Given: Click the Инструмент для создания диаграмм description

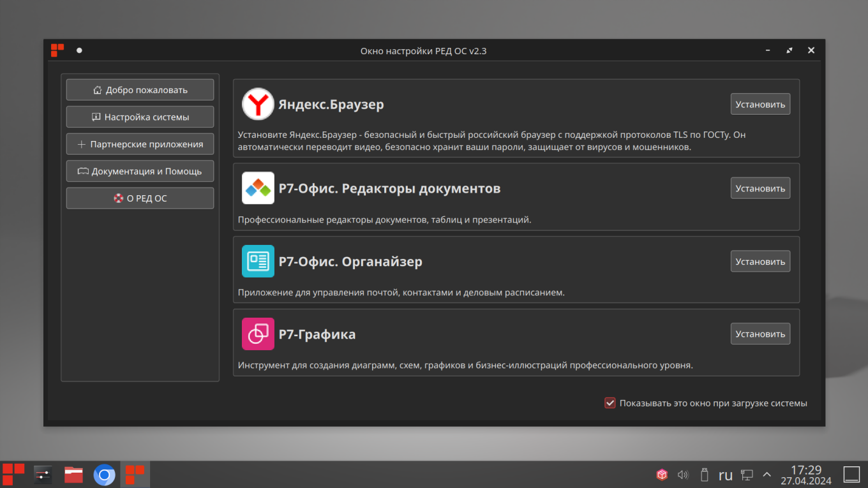Looking at the screenshot, I should (x=465, y=366).
